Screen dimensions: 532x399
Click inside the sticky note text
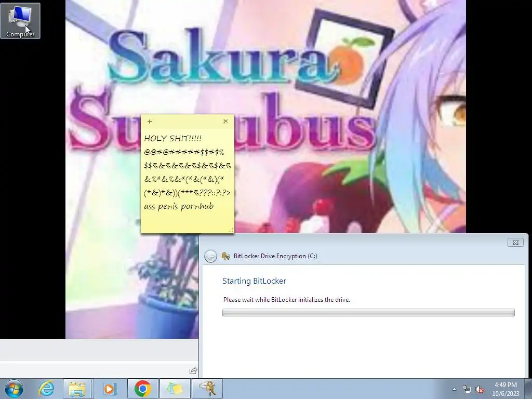click(187, 172)
